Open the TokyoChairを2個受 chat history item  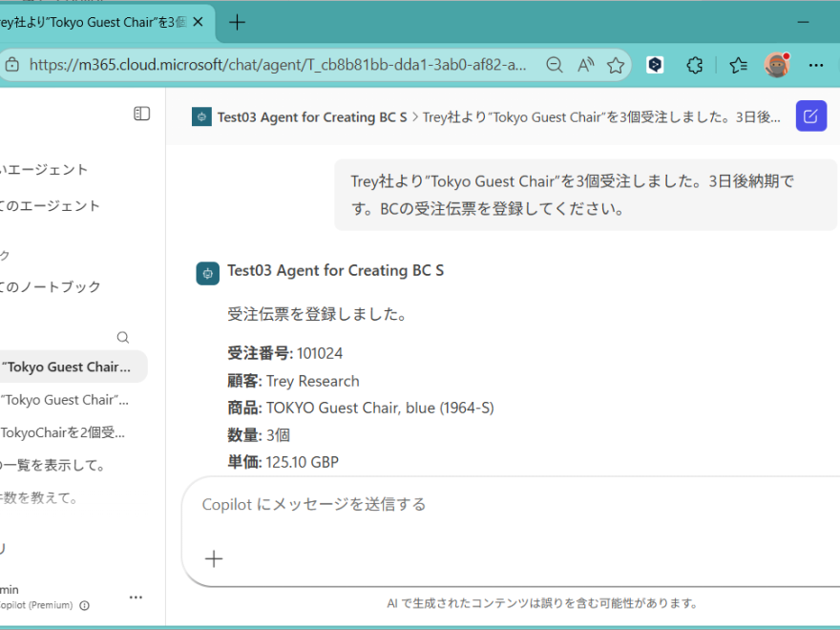[63, 432]
